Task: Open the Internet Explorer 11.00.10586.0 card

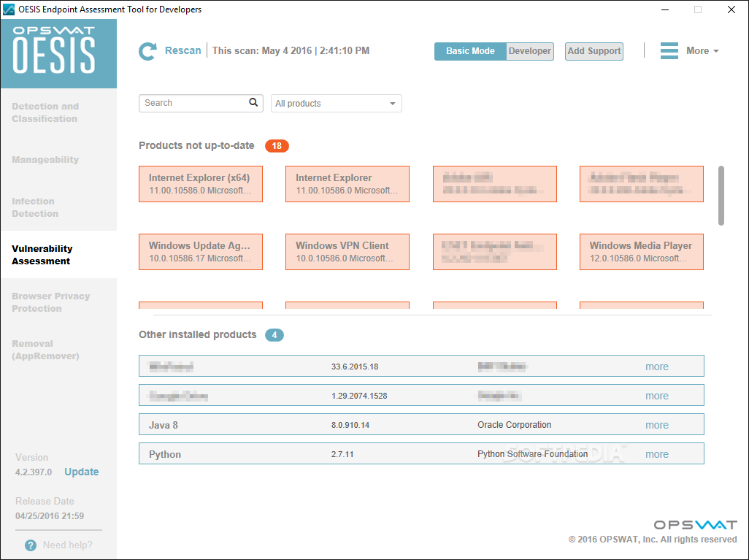Action: coord(347,184)
